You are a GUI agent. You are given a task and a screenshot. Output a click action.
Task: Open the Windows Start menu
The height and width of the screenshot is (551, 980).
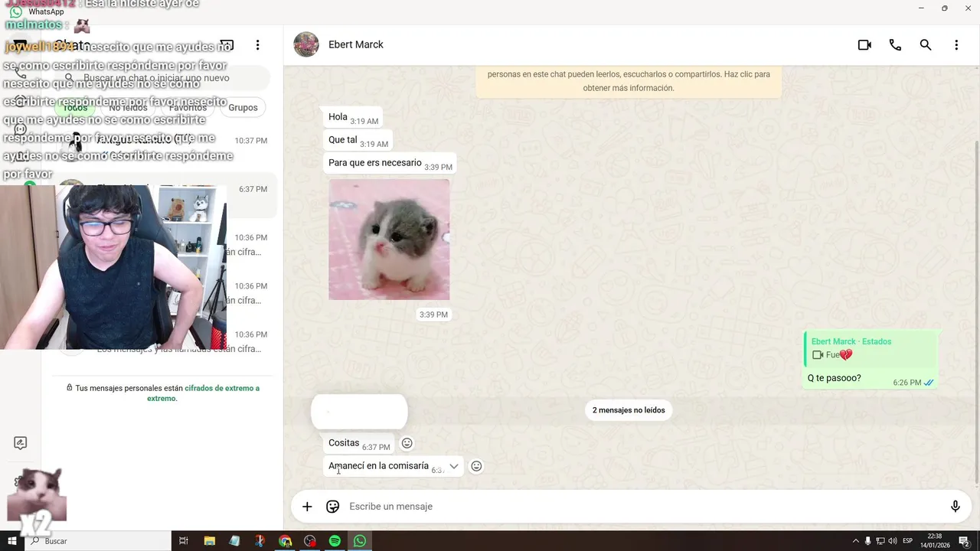(x=12, y=541)
